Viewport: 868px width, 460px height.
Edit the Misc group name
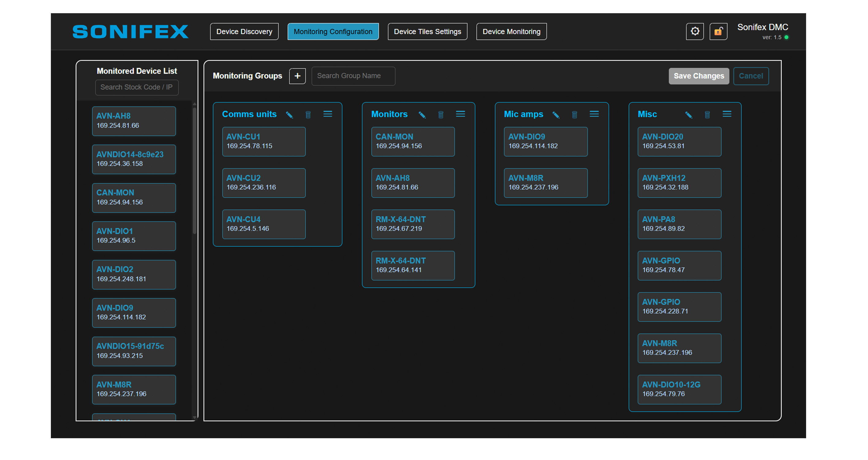pos(689,115)
